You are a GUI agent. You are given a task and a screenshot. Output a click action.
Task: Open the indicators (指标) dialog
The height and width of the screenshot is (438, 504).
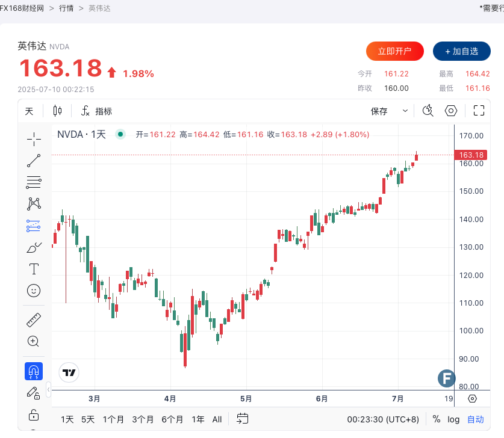coord(96,111)
